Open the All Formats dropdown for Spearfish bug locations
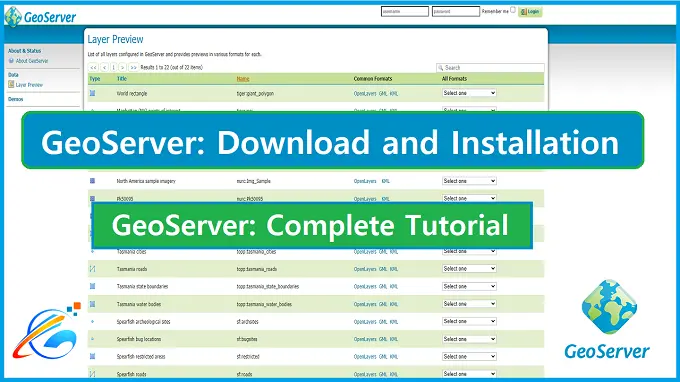This screenshot has width=680, height=382. pos(469,339)
